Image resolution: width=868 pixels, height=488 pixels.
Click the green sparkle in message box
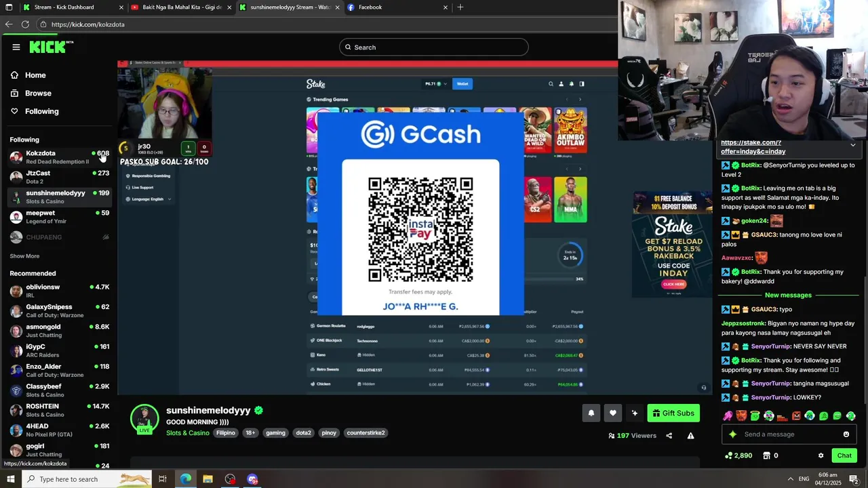pyautogui.click(x=732, y=434)
